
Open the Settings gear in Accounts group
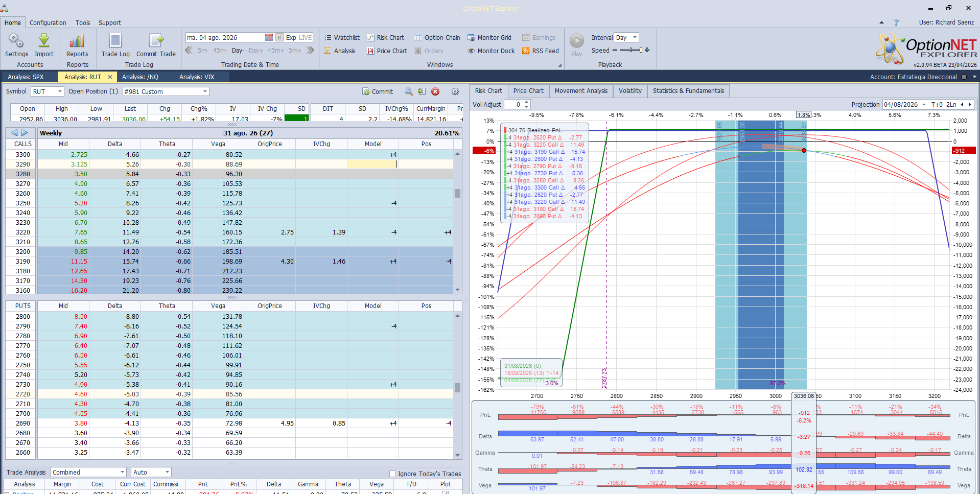click(16, 45)
